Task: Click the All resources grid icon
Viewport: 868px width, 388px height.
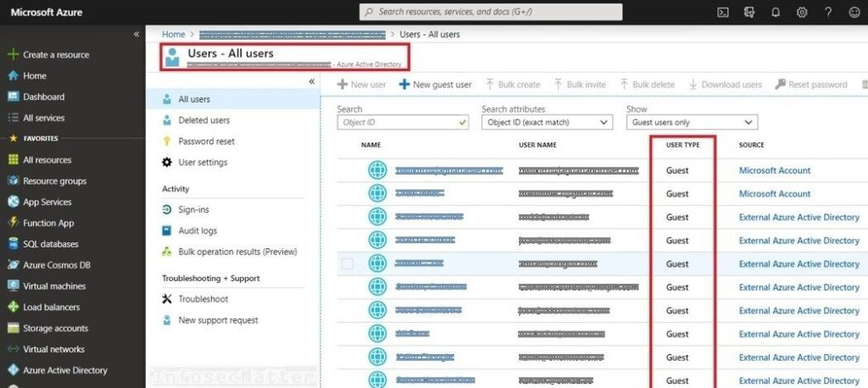Action: pos(14,160)
